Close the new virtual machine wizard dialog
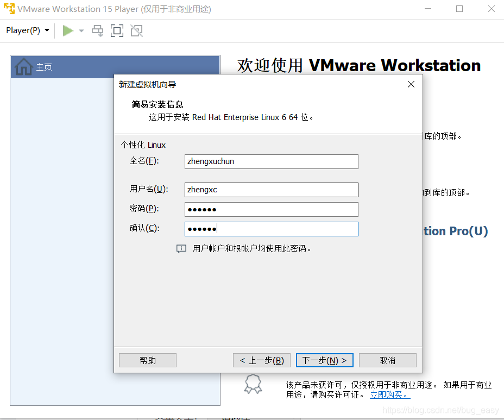 pos(411,84)
